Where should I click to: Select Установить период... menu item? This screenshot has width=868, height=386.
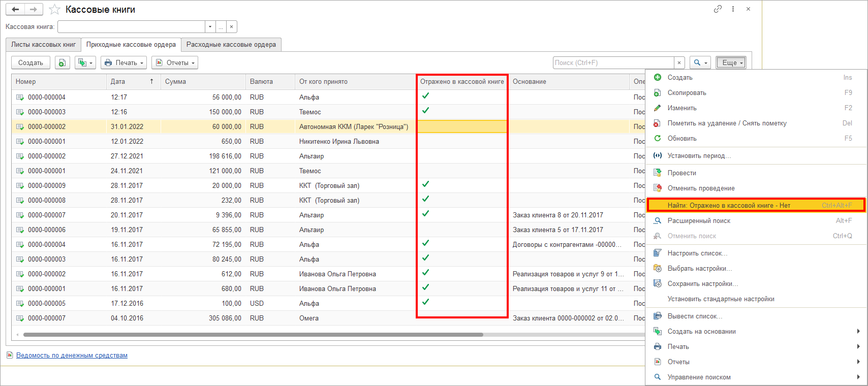tap(756, 155)
